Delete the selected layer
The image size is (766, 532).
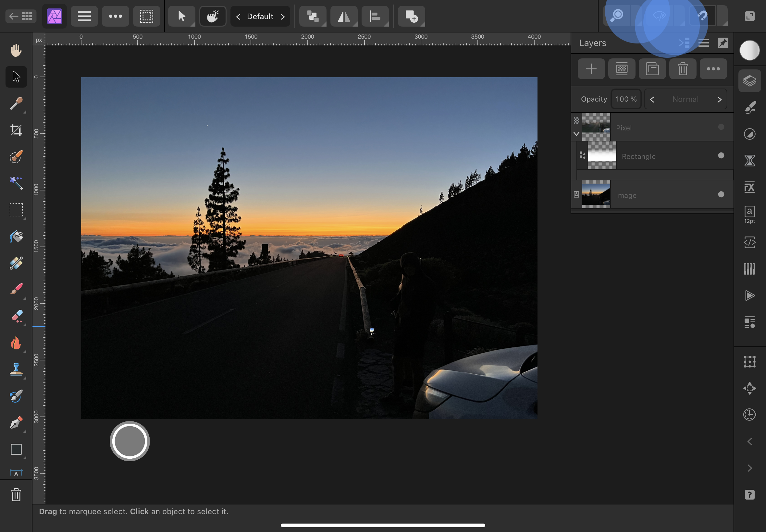(x=683, y=69)
